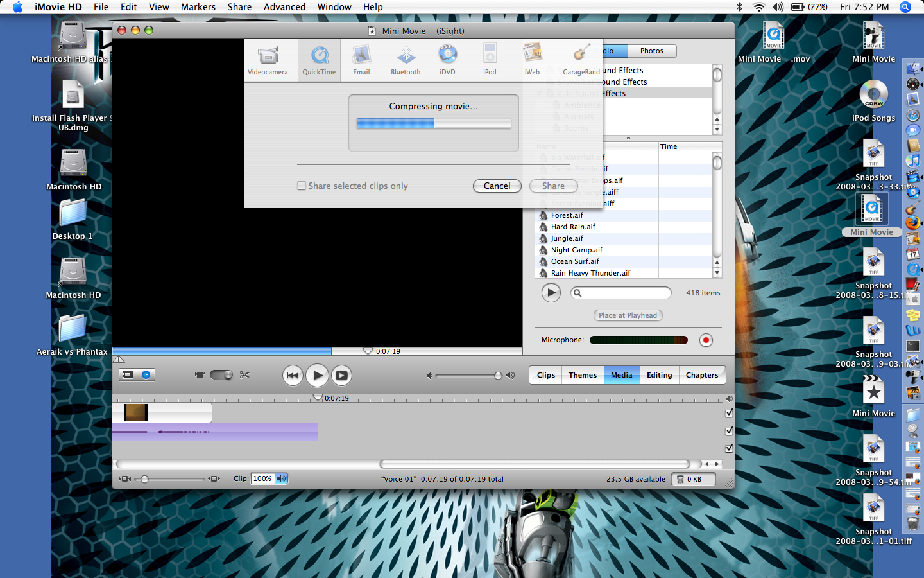Select the iWeb share icon

point(532,59)
